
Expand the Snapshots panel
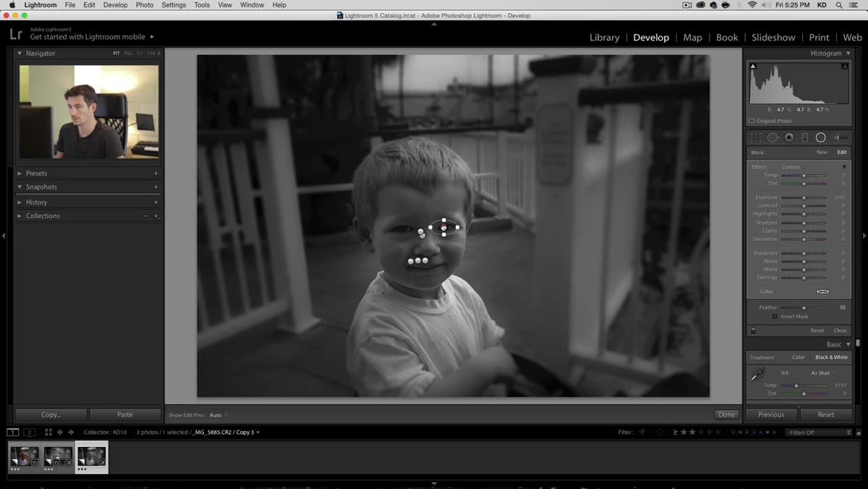pyautogui.click(x=20, y=187)
